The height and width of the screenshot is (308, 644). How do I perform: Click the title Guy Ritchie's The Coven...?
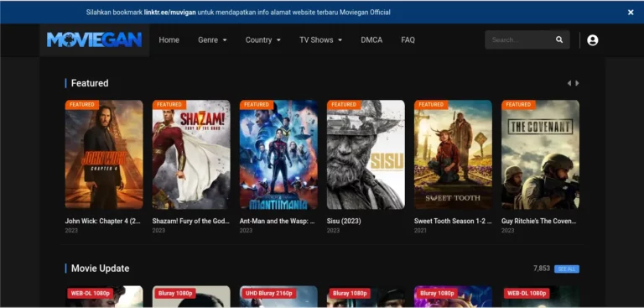tap(539, 221)
